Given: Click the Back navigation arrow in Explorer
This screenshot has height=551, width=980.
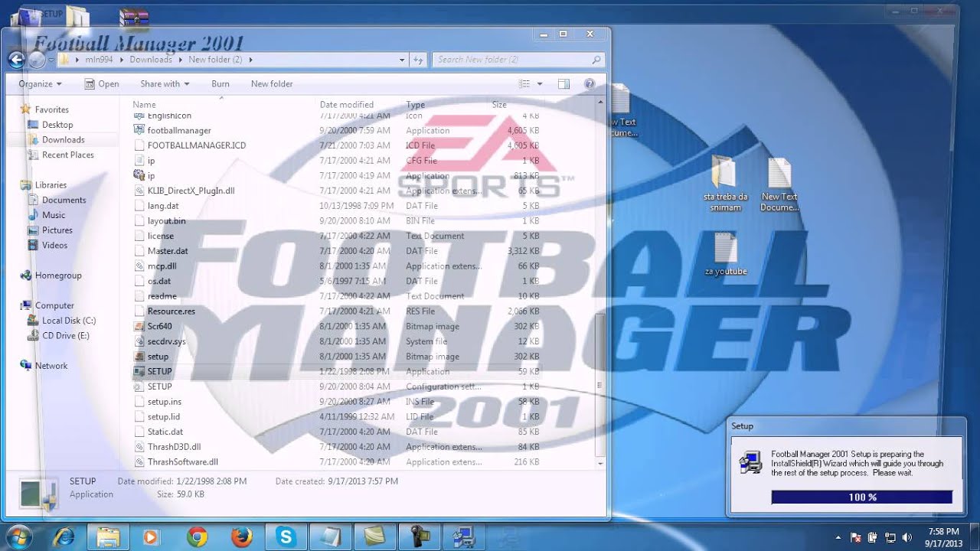Looking at the screenshot, I should [17, 59].
